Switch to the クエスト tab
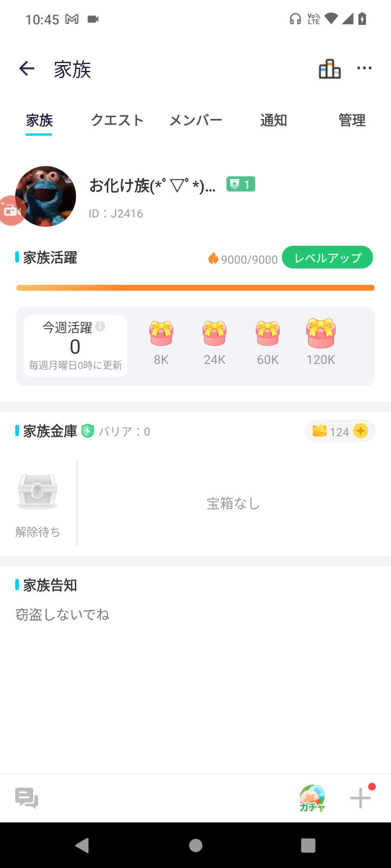Image resolution: width=391 pixels, height=868 pixels. 117,120
